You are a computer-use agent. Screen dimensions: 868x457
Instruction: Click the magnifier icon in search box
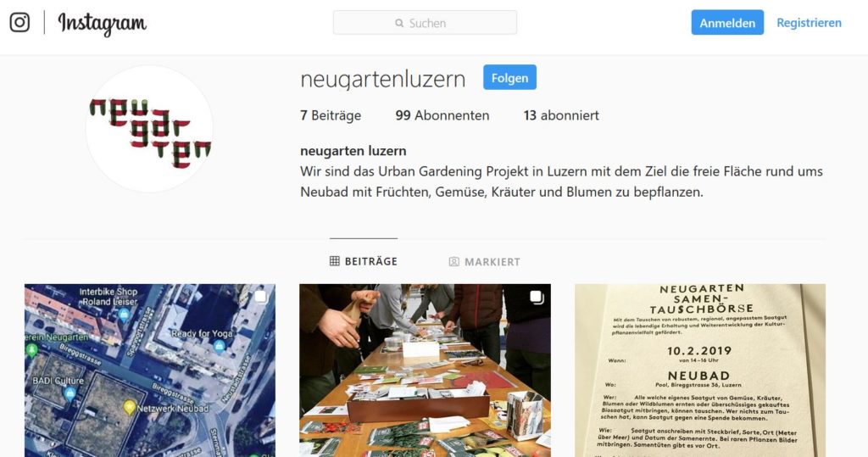point(399,23)
